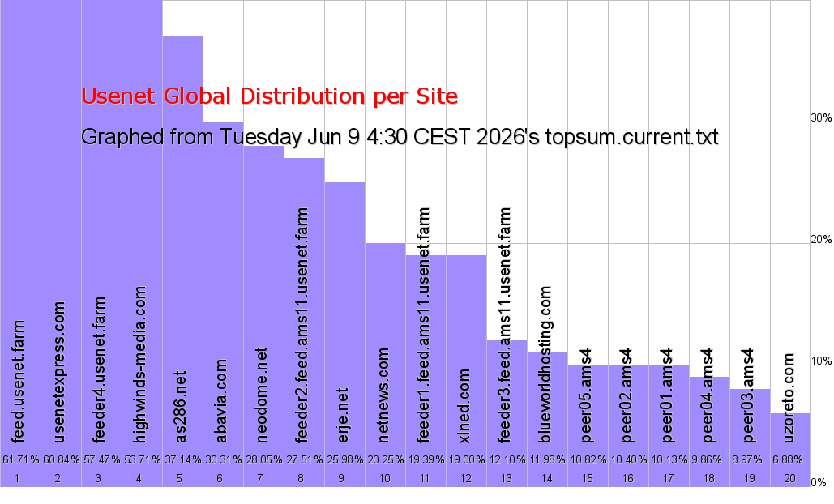The image size is (834, 504).
Task: Click the neodome.net bar label
Action: tap(261, 395)
